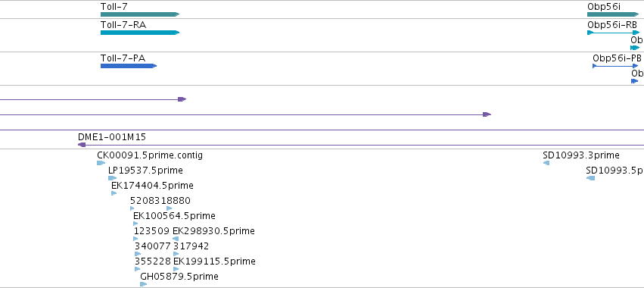Click the DME1-001M15 clone arrowhead

coord(82,145)
